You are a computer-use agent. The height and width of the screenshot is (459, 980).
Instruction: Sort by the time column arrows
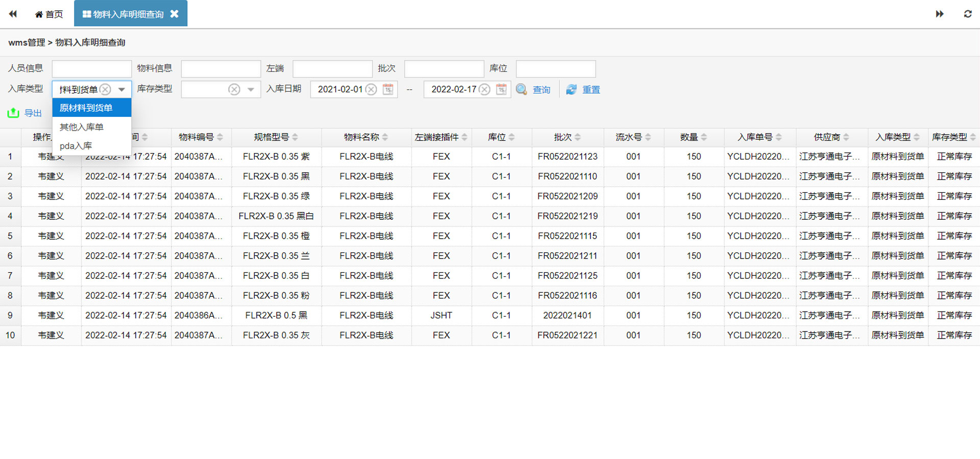(x=145, y=137)
